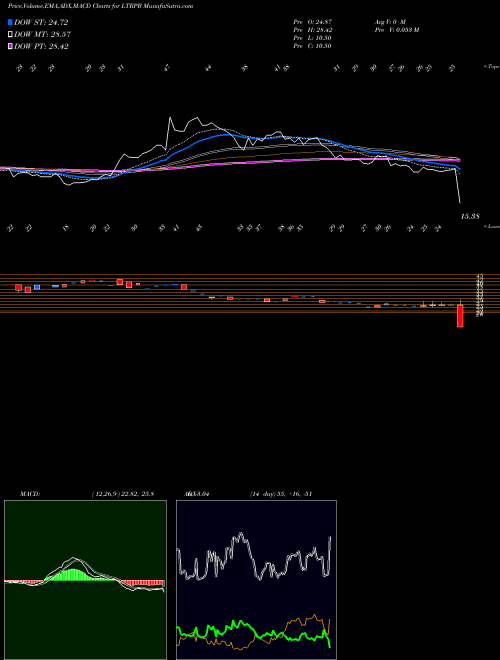500x660 pixels.
Task: Click the ADX '(14 day) 55, +16, -51' values
Action: tap(280, 494)
